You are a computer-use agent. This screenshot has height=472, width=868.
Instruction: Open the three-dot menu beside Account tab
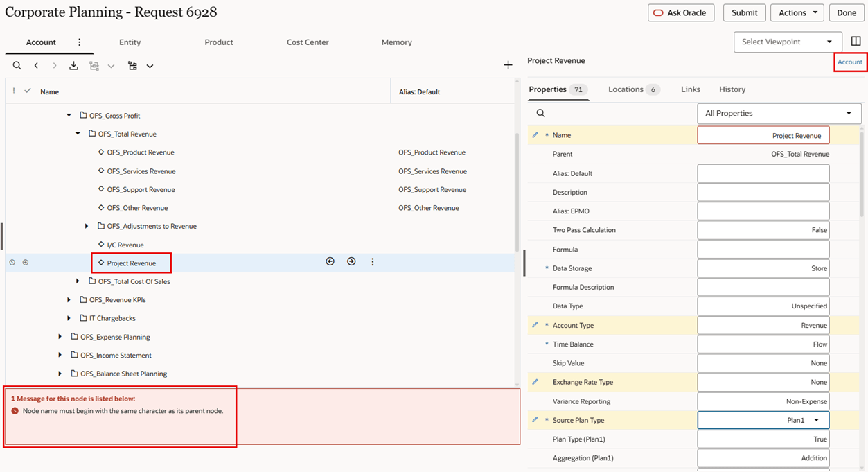(x=80, y=42)
